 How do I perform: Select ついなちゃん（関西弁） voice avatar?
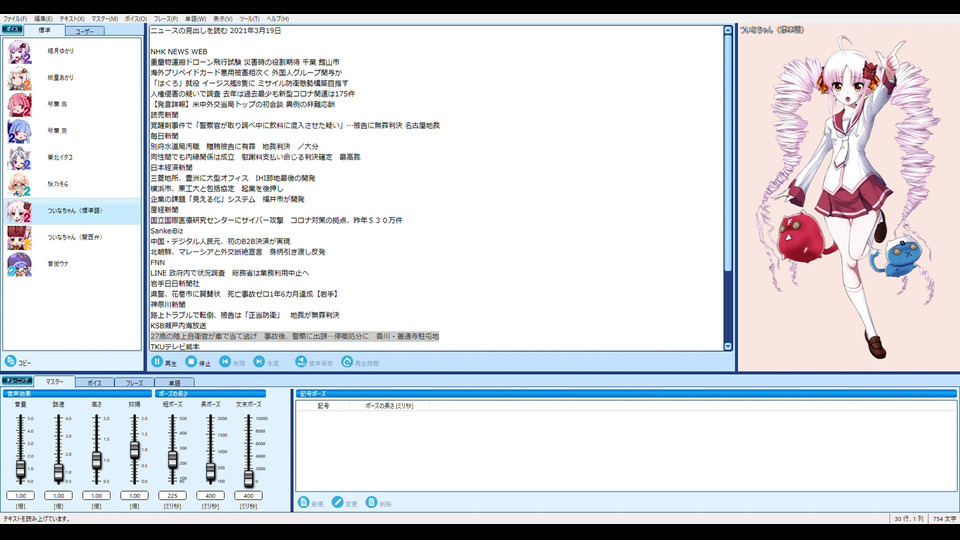point(20,238)
